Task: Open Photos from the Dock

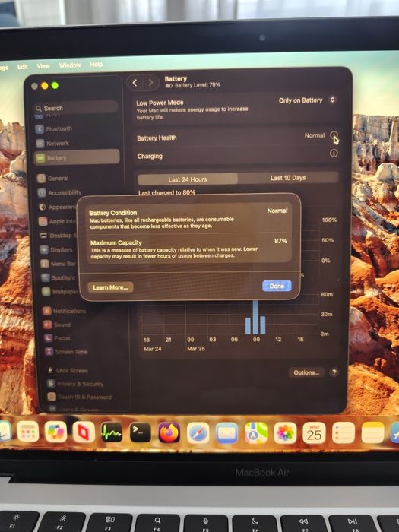Action: click(x=285, y=432)
